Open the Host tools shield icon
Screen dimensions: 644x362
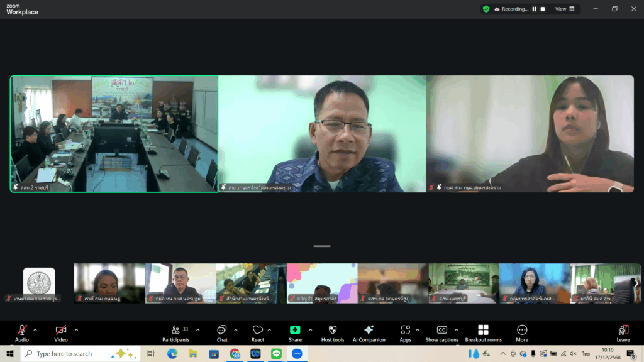[x=333, y=331]
